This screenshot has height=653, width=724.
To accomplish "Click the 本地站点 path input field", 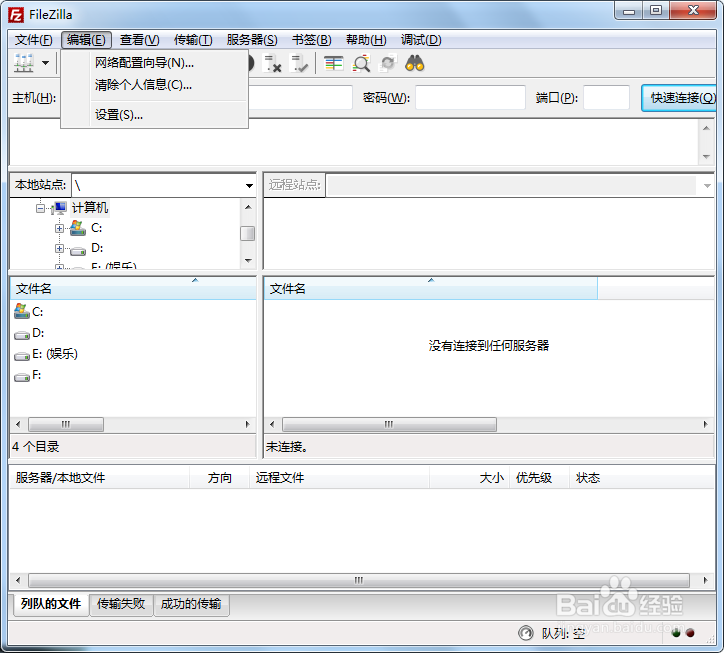I will tap(157, 186).
